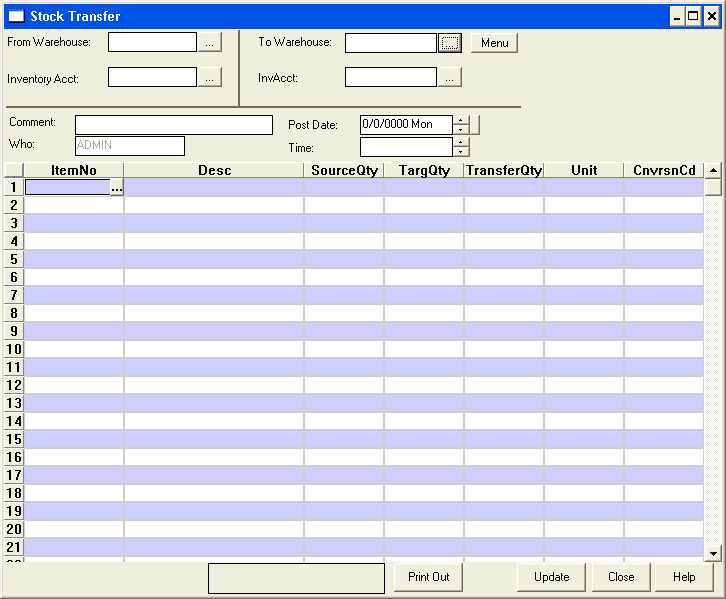Focus the InvAcct input field

(391, 77)
